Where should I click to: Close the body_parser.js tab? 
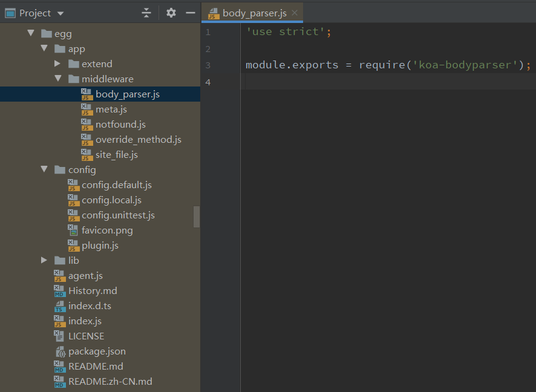[294, 11]
